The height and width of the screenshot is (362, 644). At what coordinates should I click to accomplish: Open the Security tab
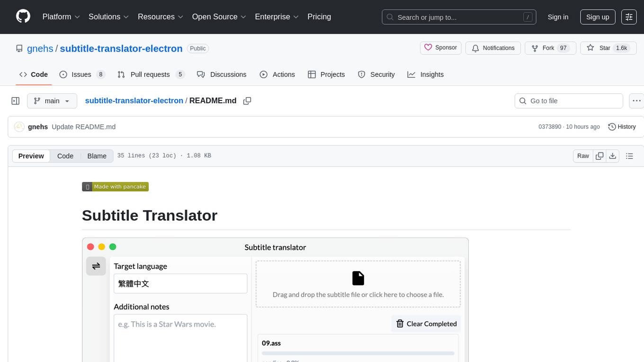376,74
